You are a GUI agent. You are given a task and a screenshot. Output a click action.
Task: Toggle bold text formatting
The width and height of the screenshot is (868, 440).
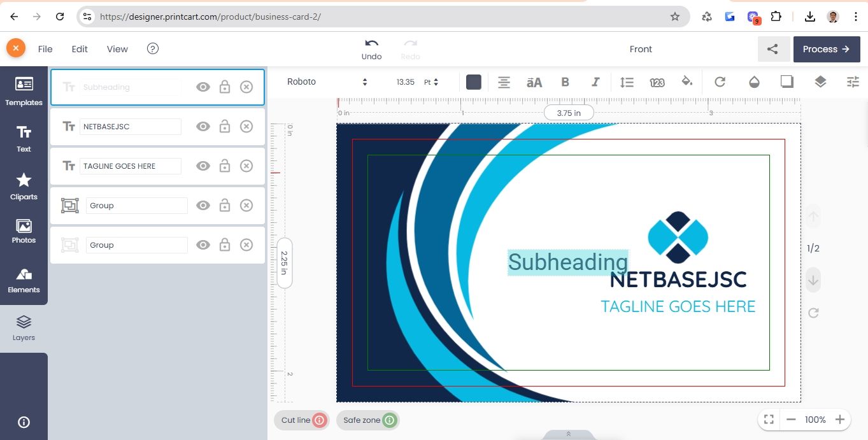[x=565, y=82]
